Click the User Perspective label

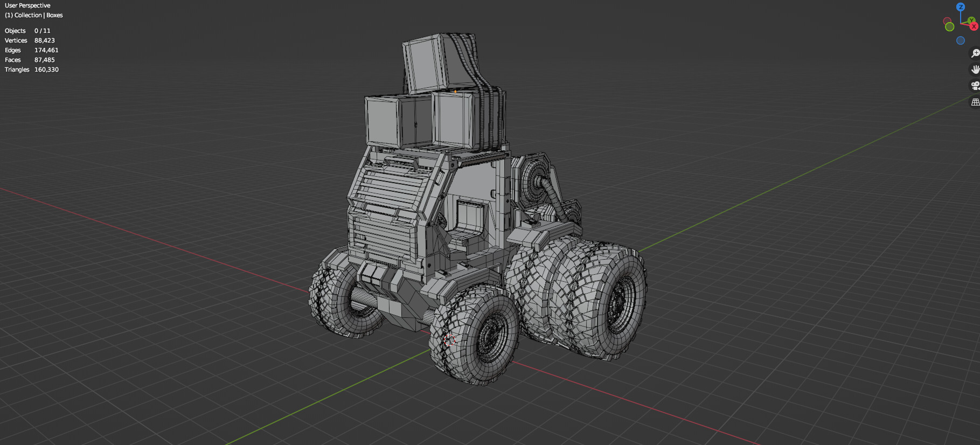[27, 5]
